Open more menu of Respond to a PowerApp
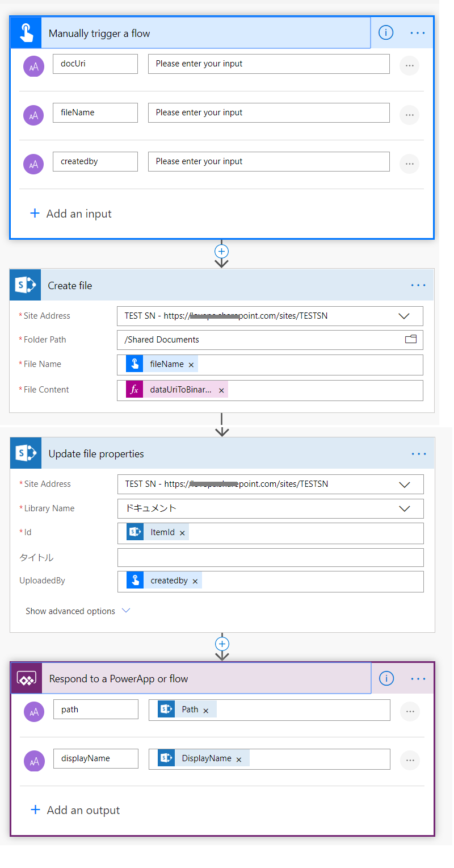Image resolution: width=454 pixels, height=868 pixels. [418, 678]
